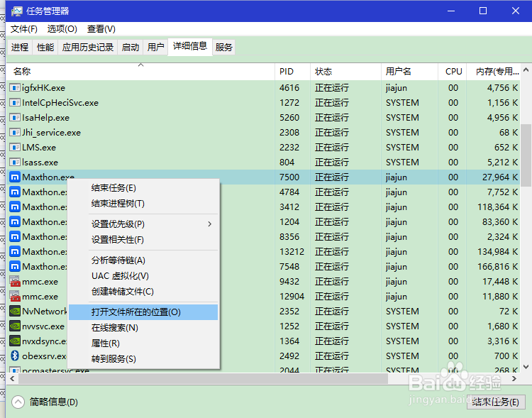532x418 pixels.
Task: Click Maxthon icon for PID 13212
Action: pos(15,252)
